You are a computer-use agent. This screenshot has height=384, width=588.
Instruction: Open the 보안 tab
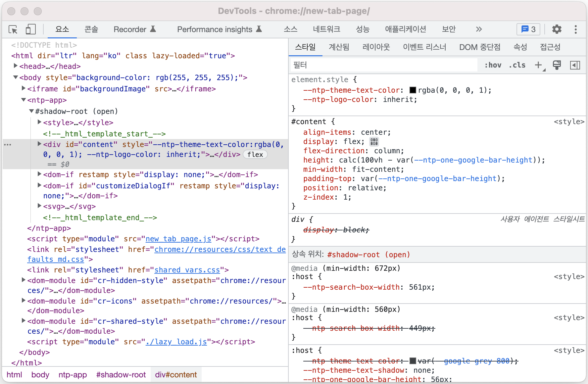[449, 29]
